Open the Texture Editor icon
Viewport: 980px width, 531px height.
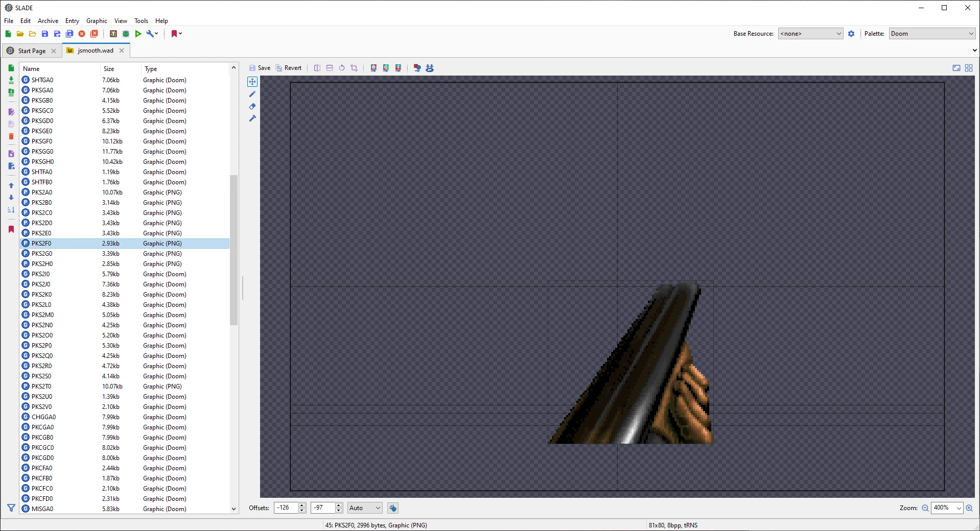(x=113, y=34)
